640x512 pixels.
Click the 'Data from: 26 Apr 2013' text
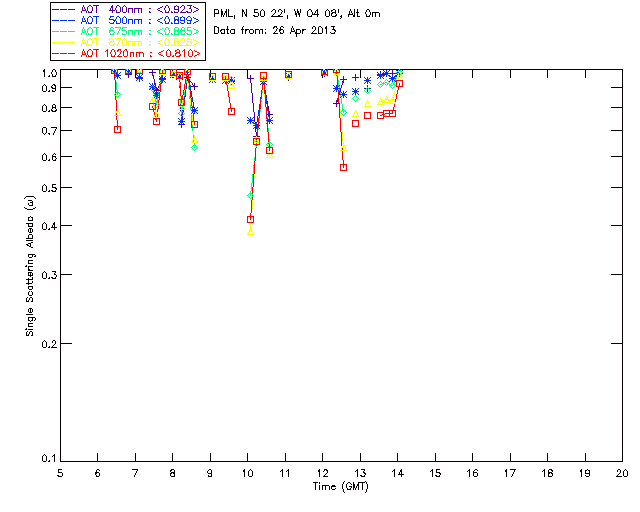[x=275, y=30]
